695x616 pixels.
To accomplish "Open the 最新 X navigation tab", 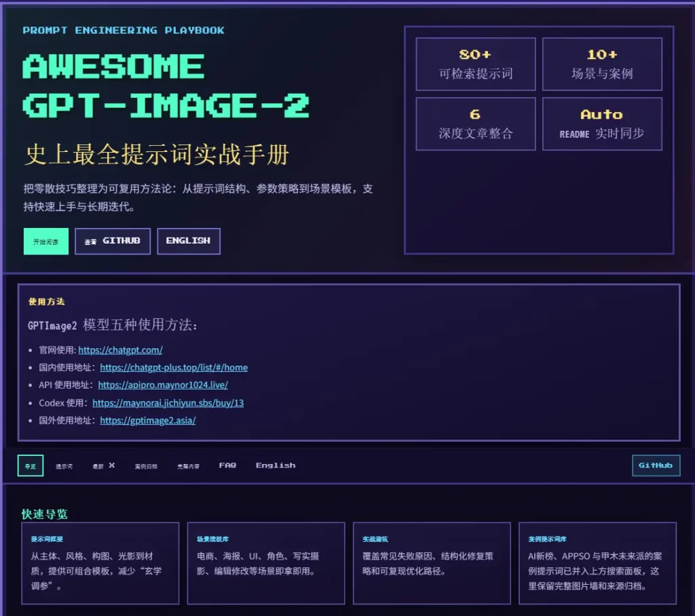I will pos(103,466).
